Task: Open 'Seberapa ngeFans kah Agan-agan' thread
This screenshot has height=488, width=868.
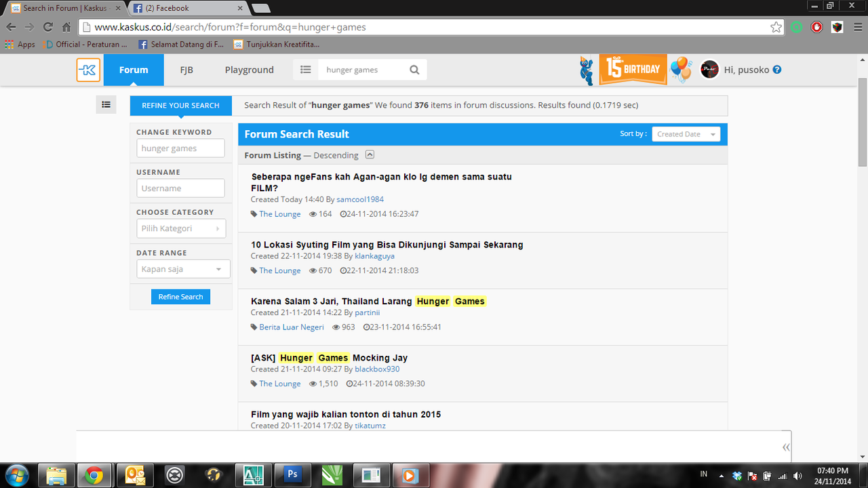Action: (381, 182)
